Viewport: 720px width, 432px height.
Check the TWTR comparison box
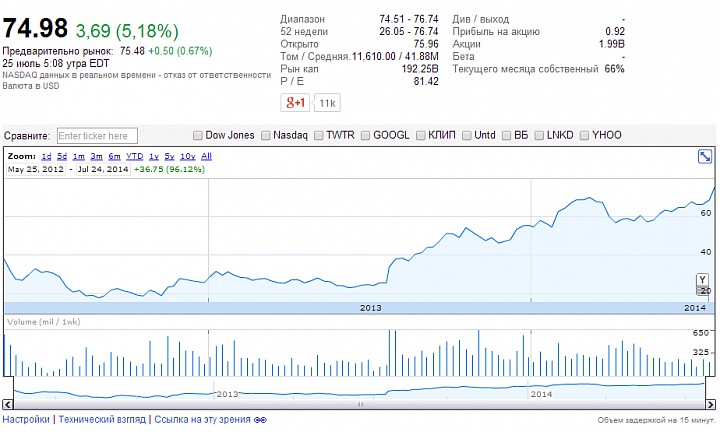(318, 135)
